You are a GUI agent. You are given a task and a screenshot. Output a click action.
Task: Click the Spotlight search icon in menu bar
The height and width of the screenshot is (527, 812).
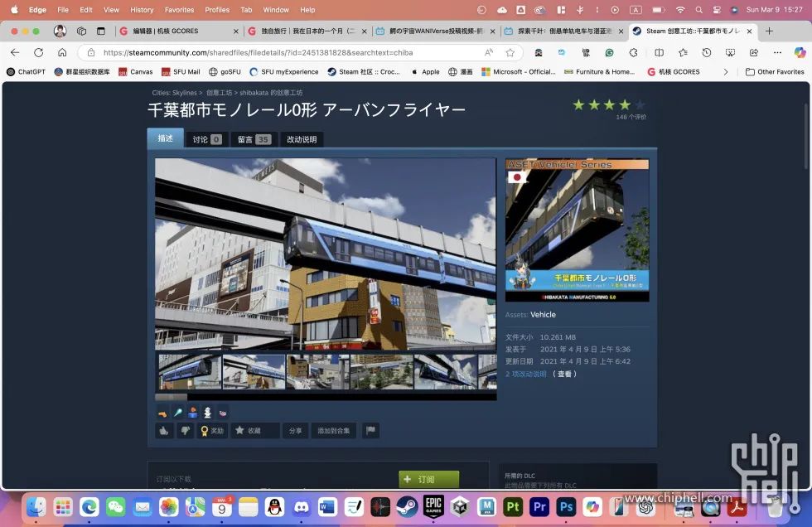(698, 10)
